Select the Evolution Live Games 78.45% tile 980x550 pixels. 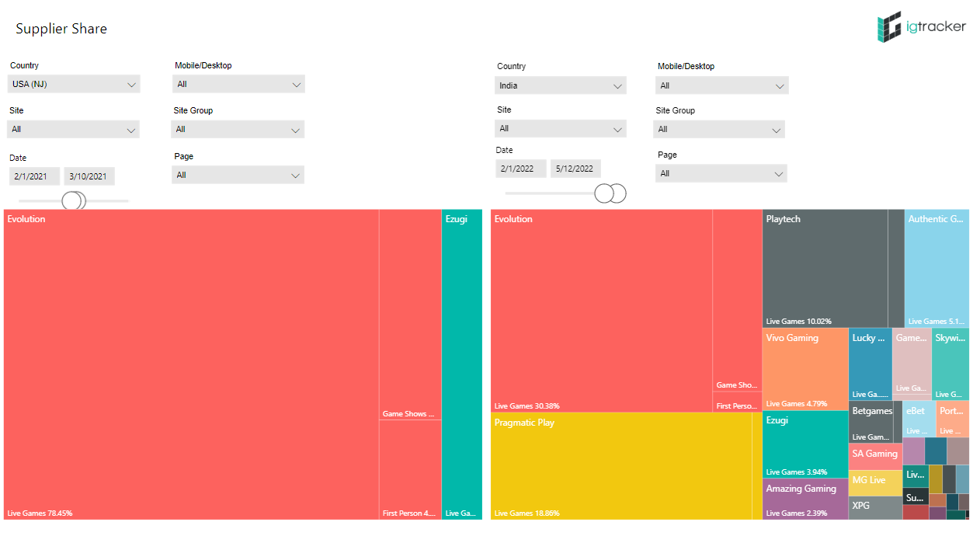pyautogui.click(x=190, y=364)
